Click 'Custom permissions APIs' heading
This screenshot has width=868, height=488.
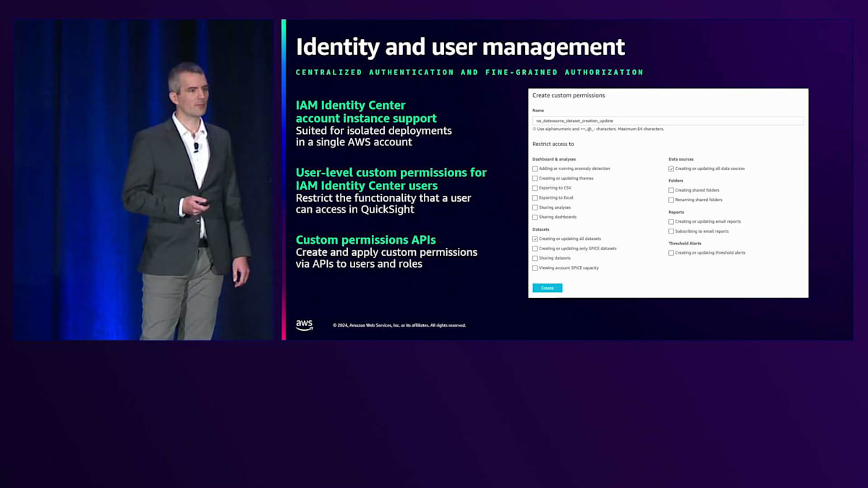(366, 239)
